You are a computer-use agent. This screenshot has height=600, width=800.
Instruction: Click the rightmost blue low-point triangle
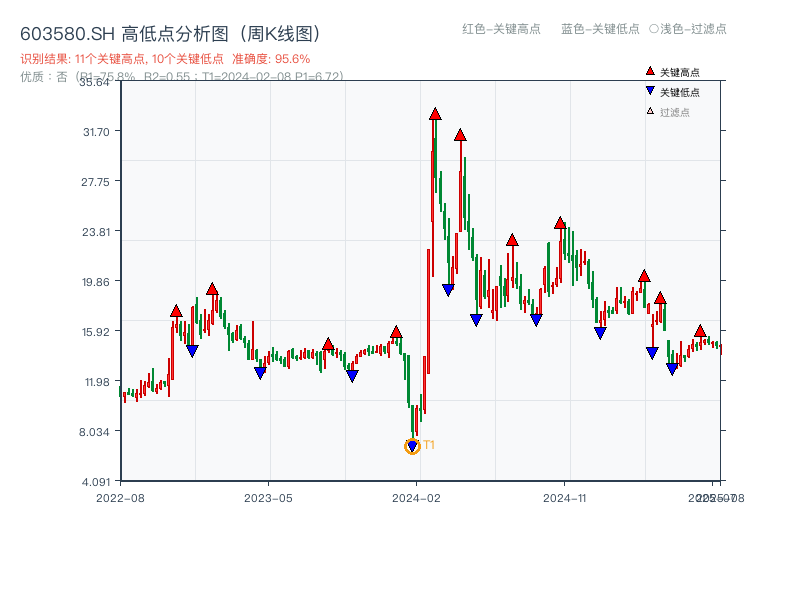point(672,368)
